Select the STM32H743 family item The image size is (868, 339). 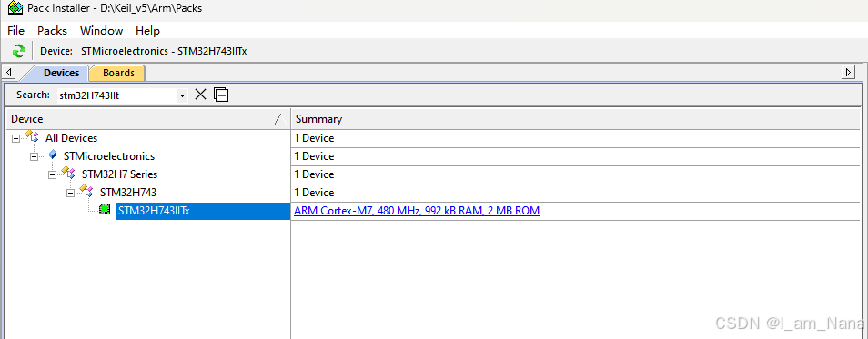(128, 193)
